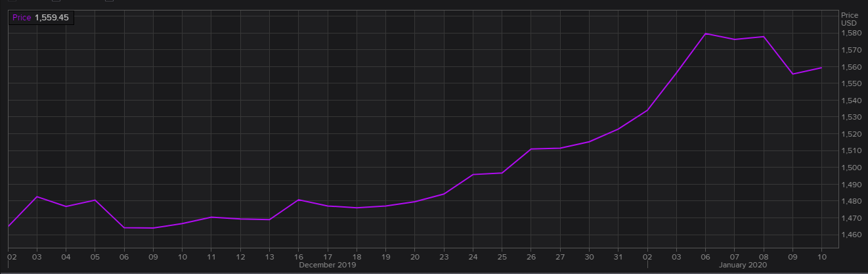Click date label 13 on time axis
The width and height of the screenshot is (868, 274).
[269, 257]
